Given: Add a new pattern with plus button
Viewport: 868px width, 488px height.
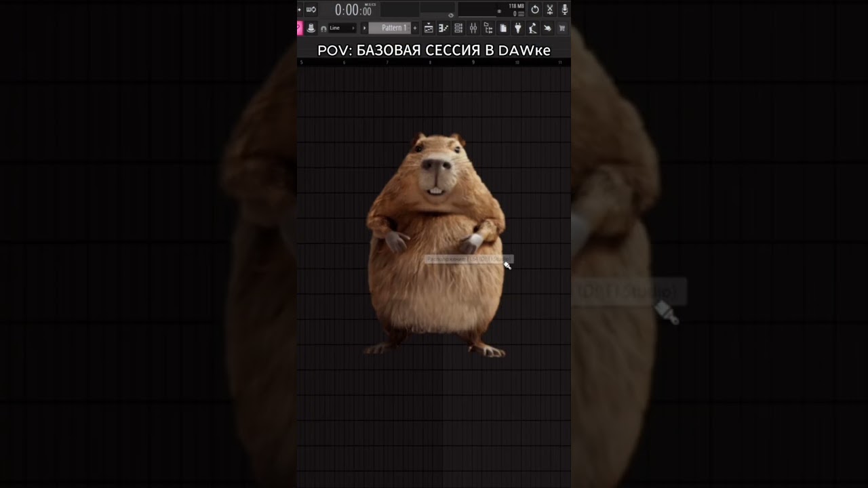Looking at the screenshot, I should click(x=415, y=28).
